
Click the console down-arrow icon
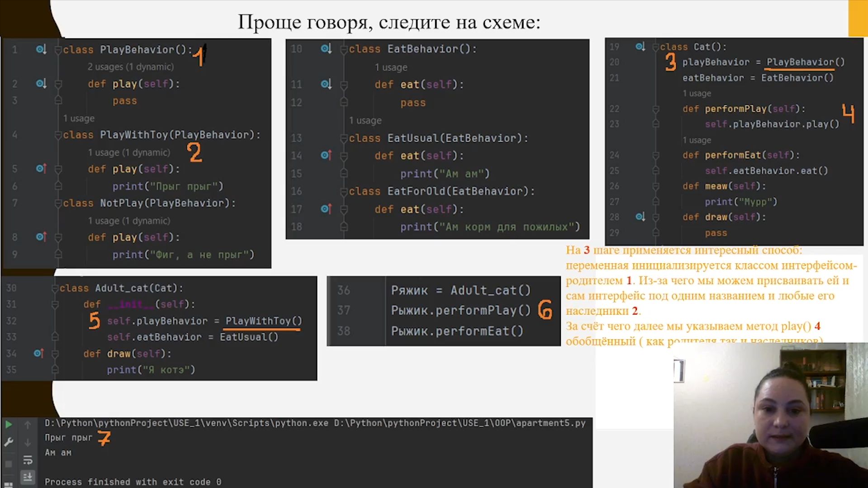pyautogui.click(x=28, y=442)
